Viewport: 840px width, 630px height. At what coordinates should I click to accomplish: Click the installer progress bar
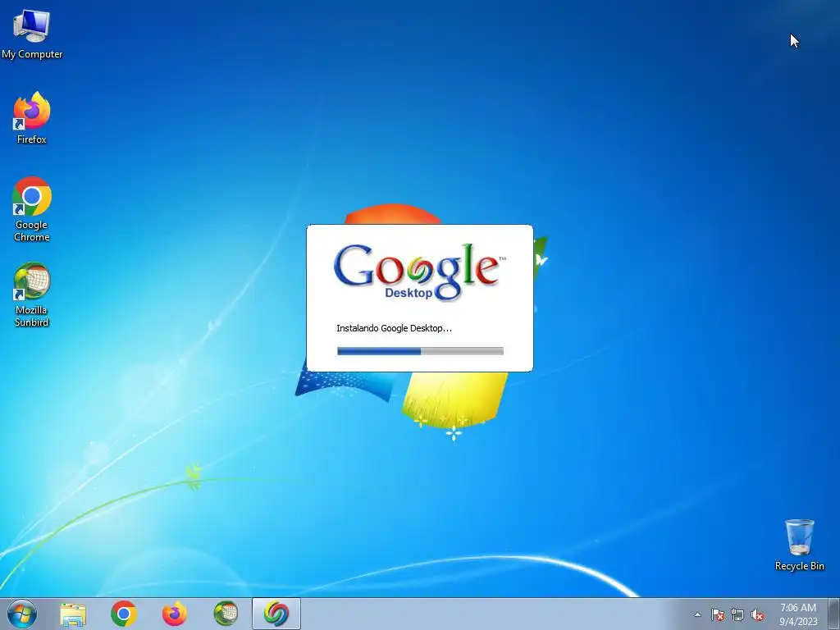(x=420, y=351)
